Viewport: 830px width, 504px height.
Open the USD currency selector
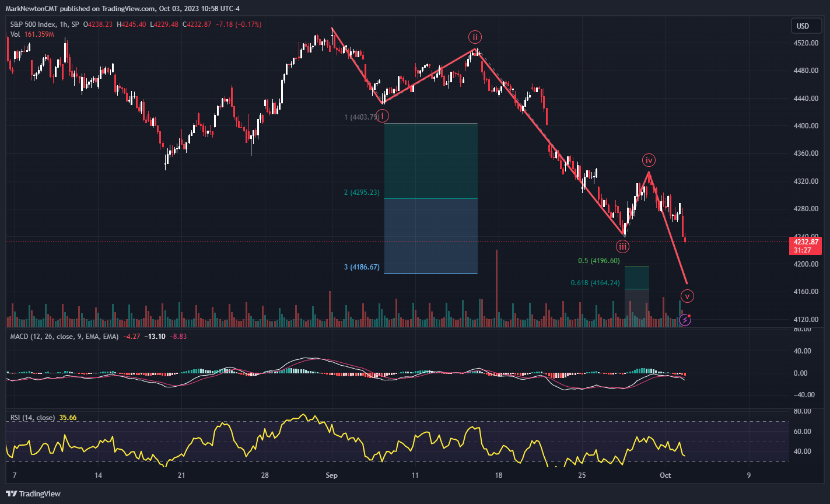806,26
